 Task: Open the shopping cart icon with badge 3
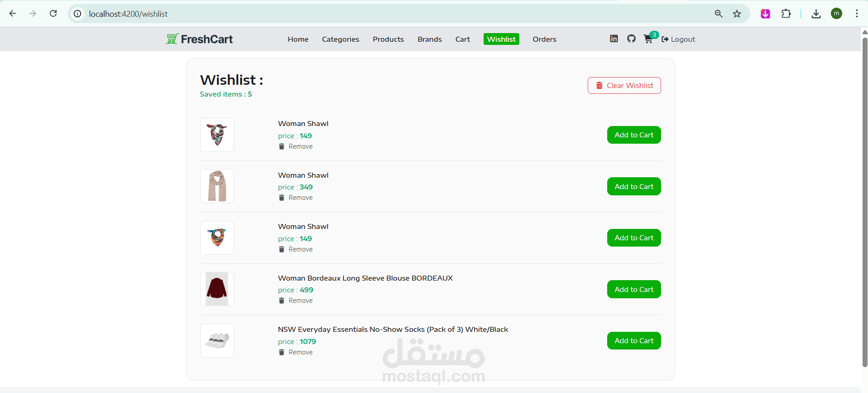(649, 39)
